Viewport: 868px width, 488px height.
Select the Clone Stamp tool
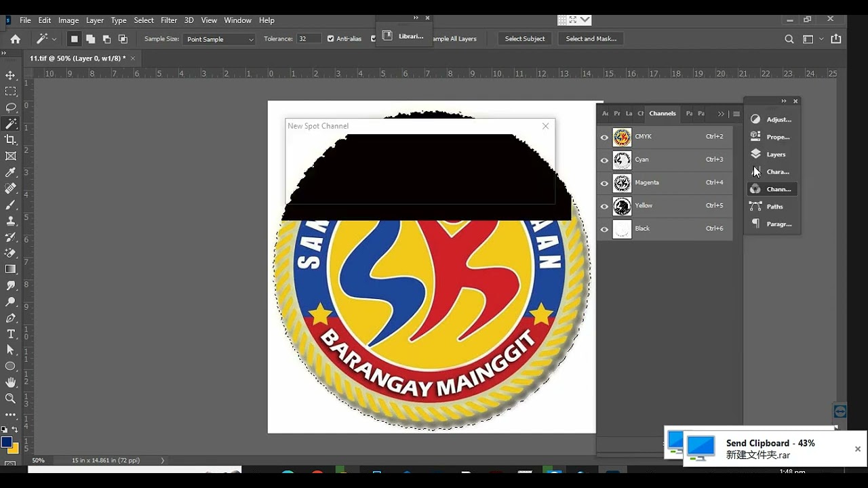tap(10, 221)
